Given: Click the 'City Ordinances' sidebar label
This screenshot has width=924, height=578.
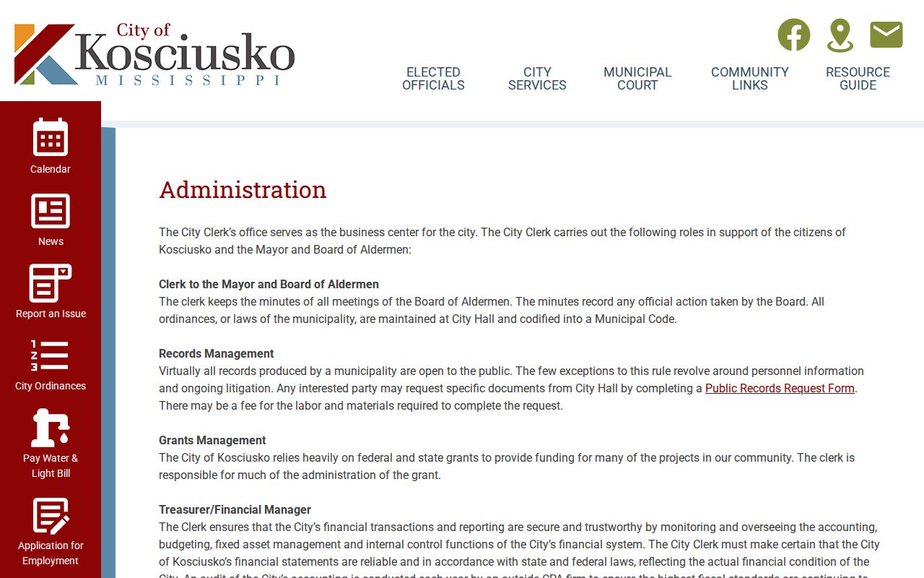Looking at the screenshot, I should [51, 386].
